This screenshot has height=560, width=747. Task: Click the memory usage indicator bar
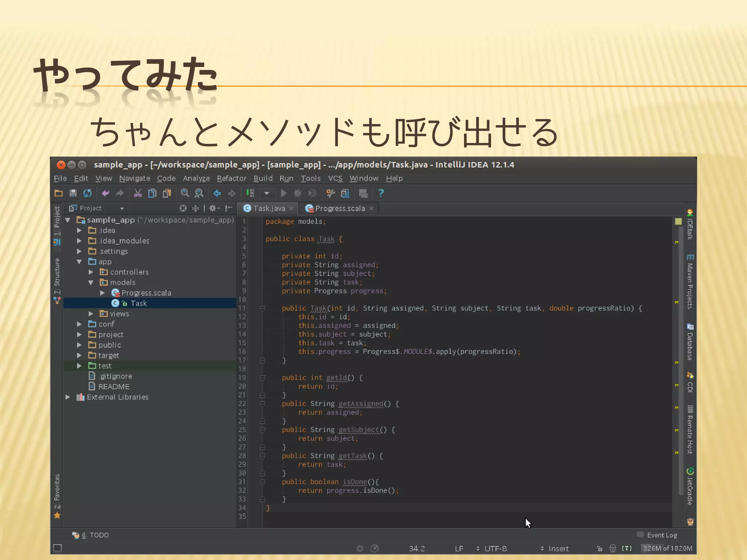[x=667, y=548]
